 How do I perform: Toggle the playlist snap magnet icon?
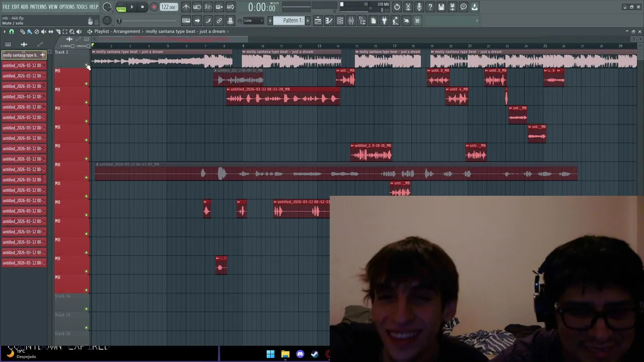[11, 32]
